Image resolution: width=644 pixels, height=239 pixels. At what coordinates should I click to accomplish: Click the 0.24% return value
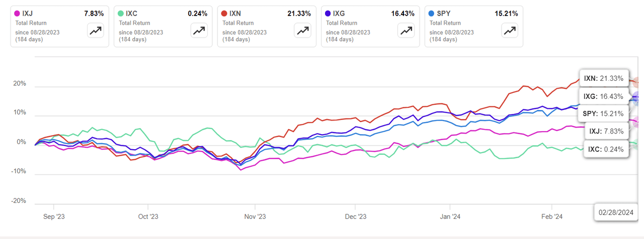[197, 14]
